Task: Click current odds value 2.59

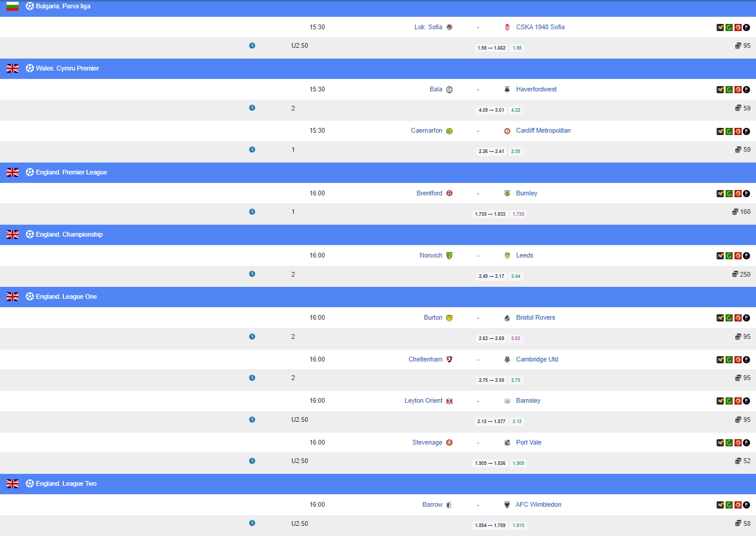Action: [x=516, y=151]
